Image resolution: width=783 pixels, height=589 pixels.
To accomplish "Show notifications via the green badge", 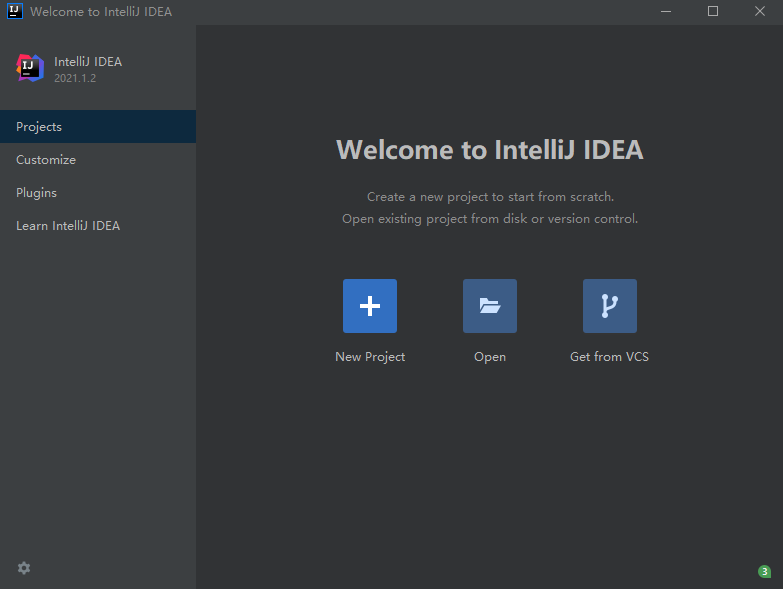I will click(x=764, y=572).
